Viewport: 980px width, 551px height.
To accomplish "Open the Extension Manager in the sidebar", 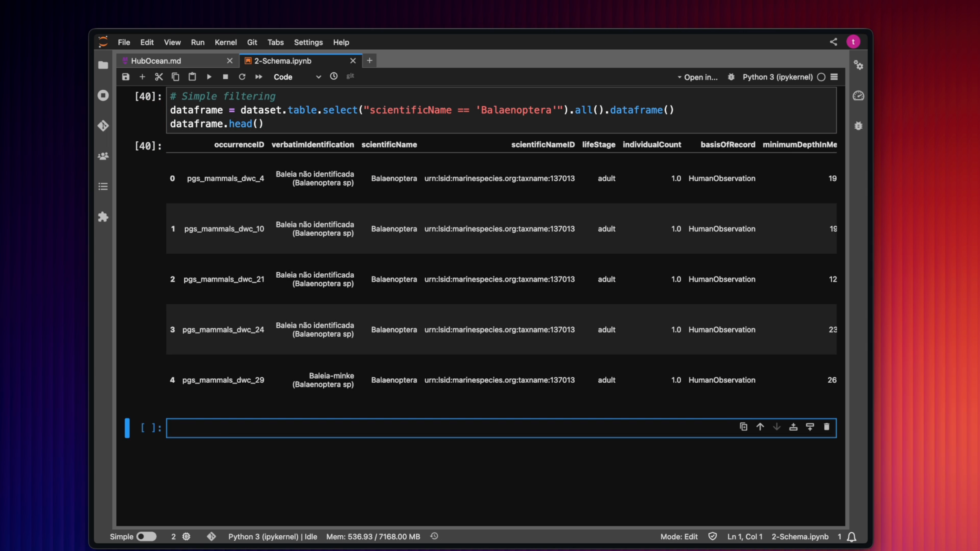I will [x=103, y=217].
